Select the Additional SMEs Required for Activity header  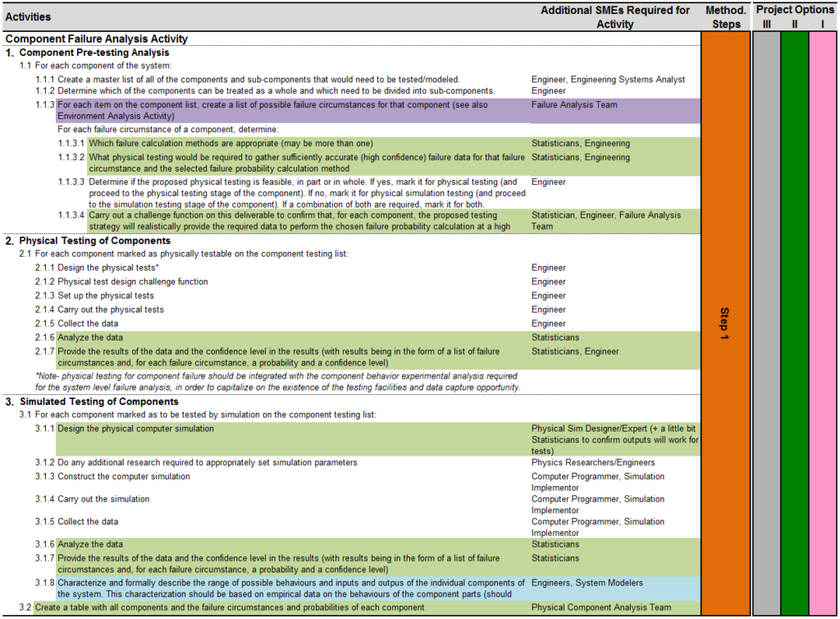pos(615,17)
